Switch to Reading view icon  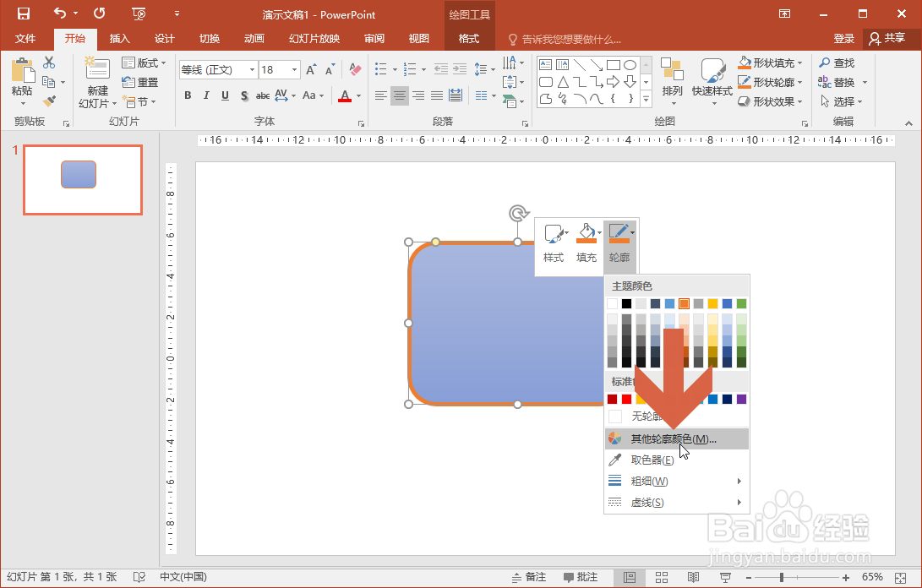[x=693, y=577]
